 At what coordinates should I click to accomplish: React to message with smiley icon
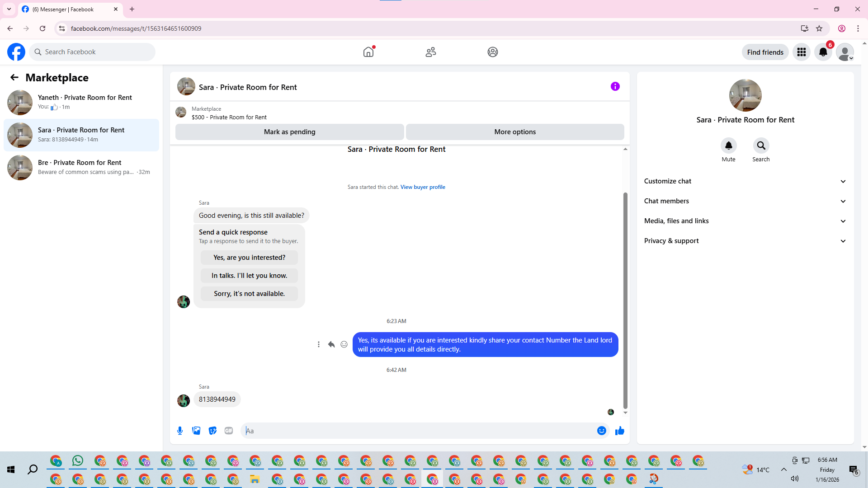[344, 344]
